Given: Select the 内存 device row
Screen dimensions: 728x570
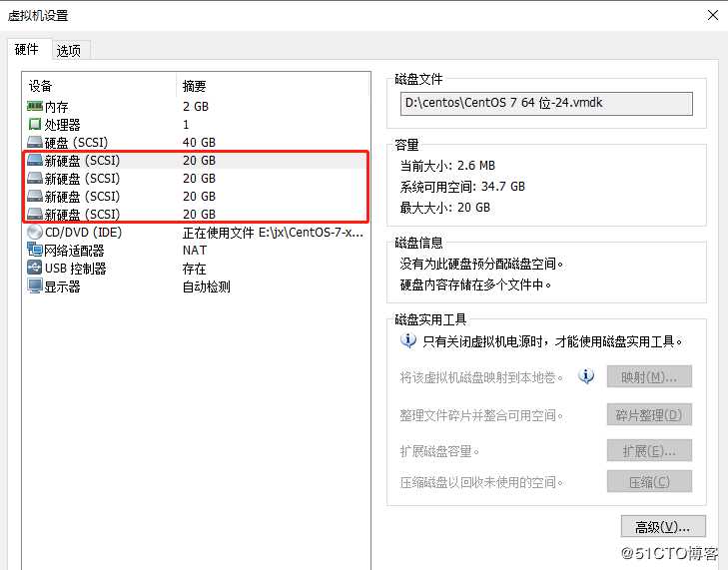Looking at the screenshot, I should [x=196, y=106].
